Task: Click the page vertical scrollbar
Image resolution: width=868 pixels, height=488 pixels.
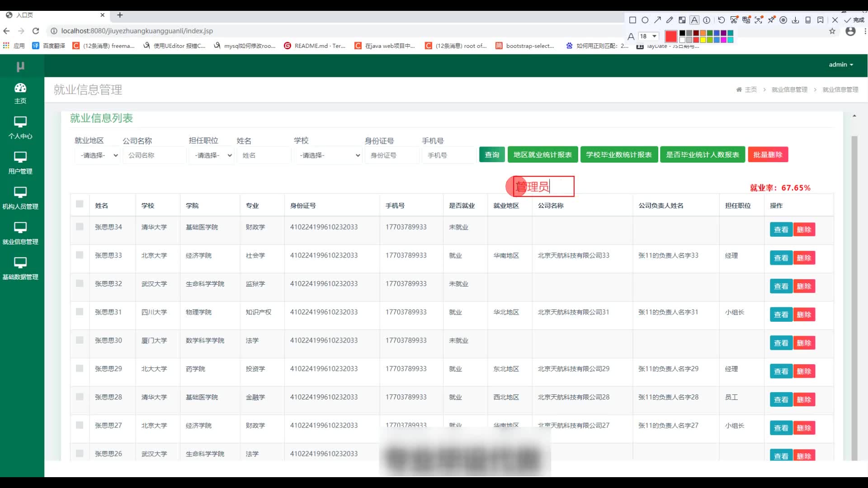Action: tap(854, 298)
